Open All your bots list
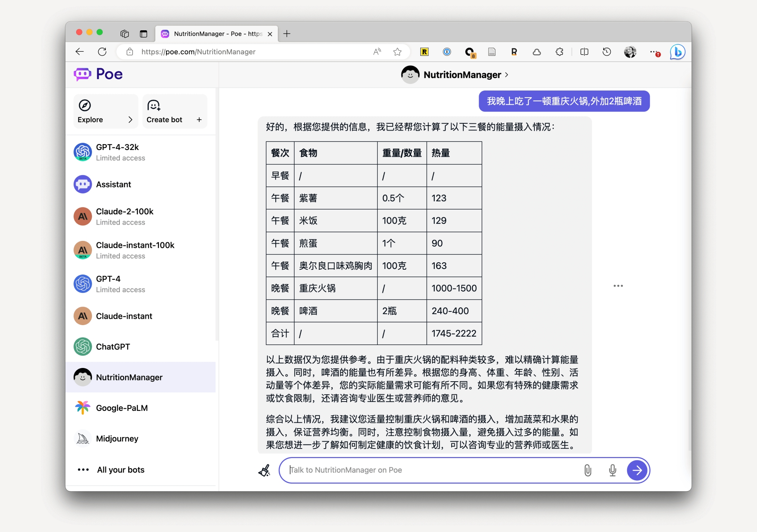 coord(120,470)
